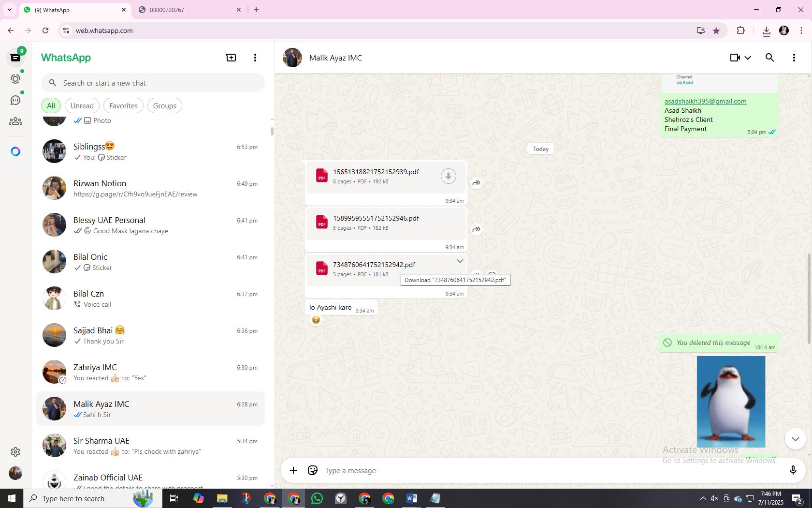Focus the Search or start a new chat field

tap(153, 83)
